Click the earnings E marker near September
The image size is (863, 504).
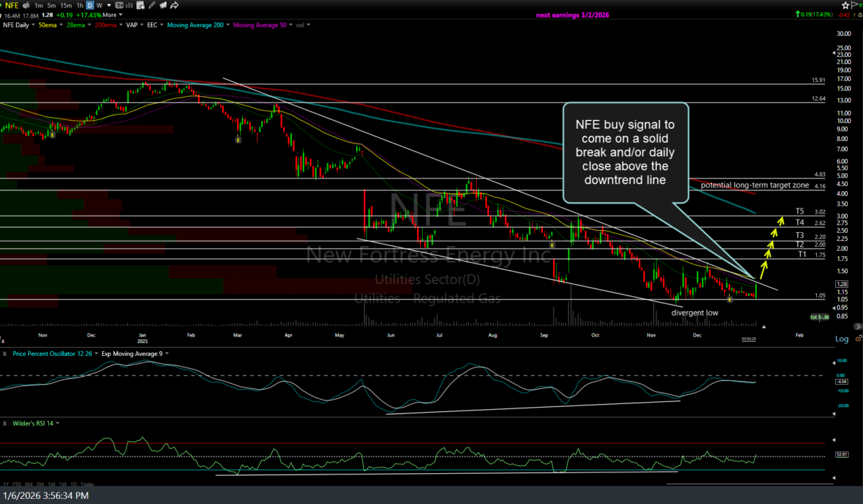pos(552,245)
